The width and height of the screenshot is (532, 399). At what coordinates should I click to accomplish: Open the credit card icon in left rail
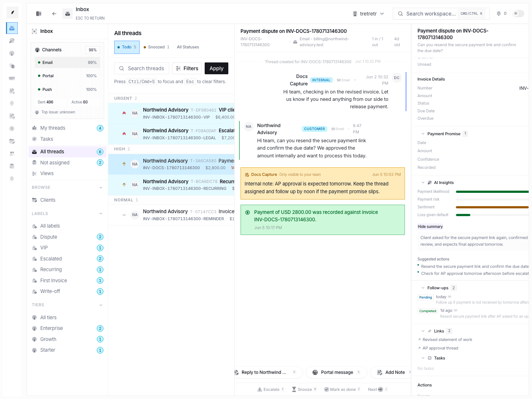tap(12, 78)
